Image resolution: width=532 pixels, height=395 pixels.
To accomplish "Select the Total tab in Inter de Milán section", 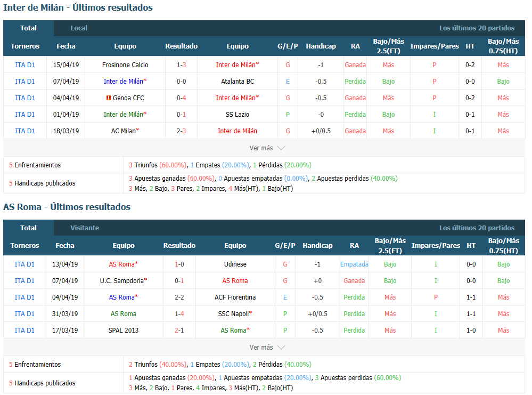I will tap(29, 28).
